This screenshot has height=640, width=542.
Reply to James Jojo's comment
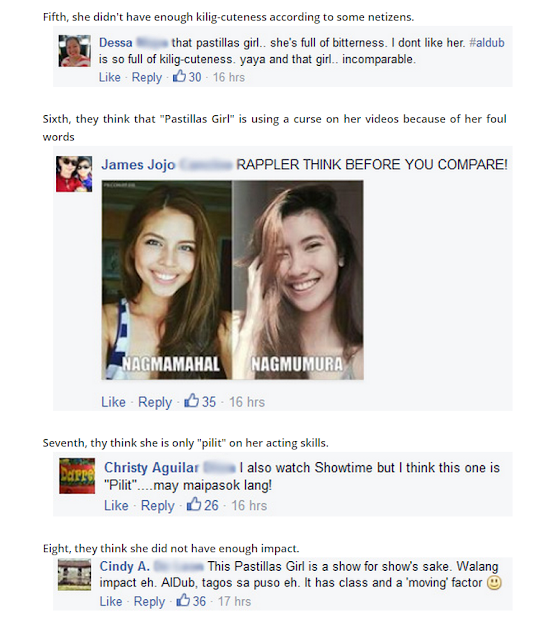[155, 402]
